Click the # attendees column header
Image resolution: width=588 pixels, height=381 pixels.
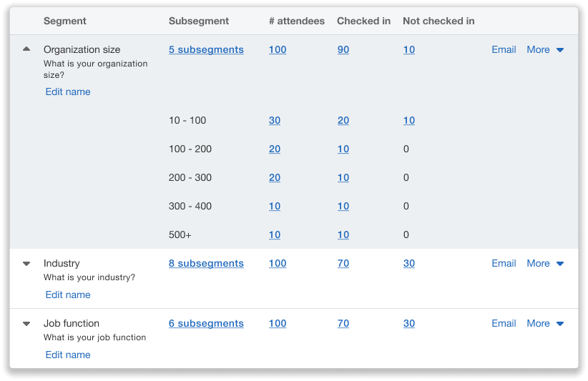[x=297, y=21]
